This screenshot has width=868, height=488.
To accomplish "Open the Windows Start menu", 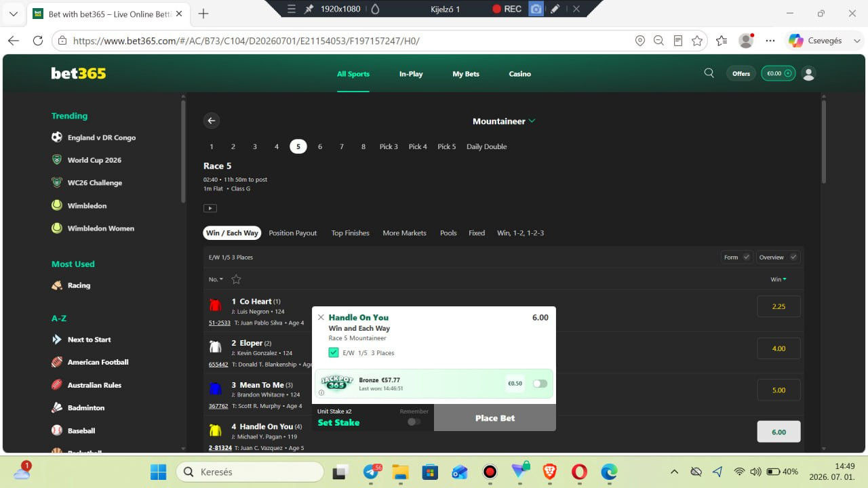I will [x=158, y=472].
